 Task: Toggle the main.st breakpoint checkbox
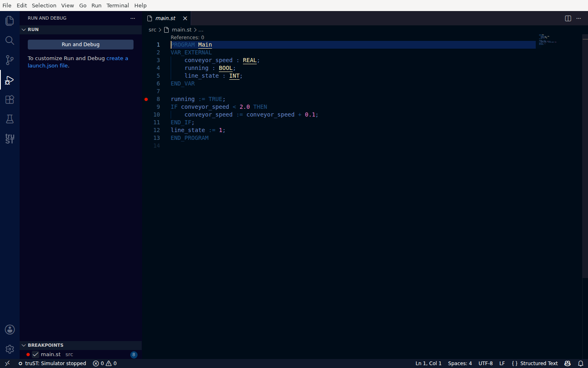click(x=36, y=355)
